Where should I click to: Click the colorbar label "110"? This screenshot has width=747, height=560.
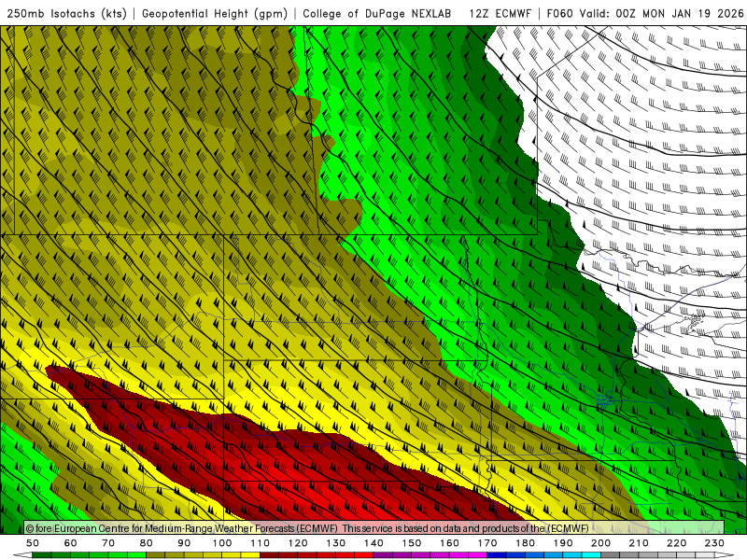[x=261, y=543]
